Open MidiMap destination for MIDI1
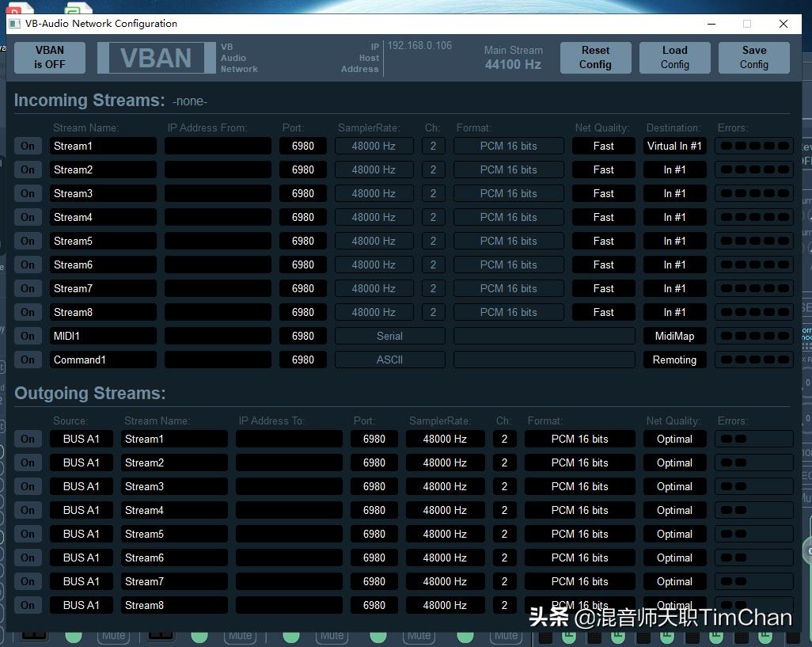 (674, 337)
